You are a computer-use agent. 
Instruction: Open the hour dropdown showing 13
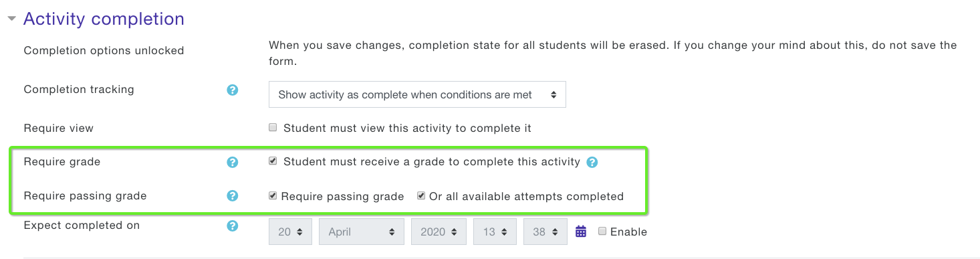pyautogui.click(x=495, y=232)
